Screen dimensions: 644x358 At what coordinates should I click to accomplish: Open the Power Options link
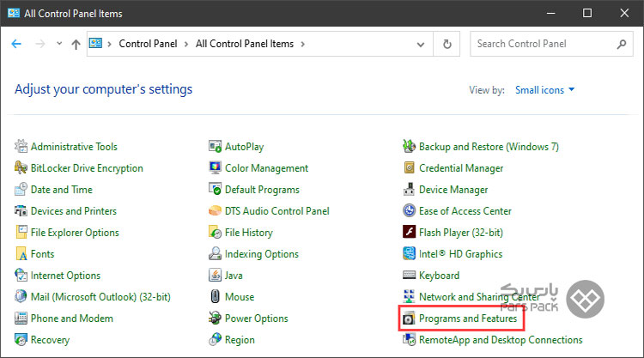[256, 319]
